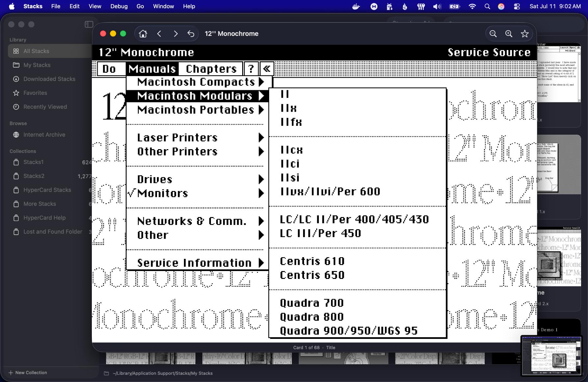
Task: Select the IIcx manual entry
Action: pyautogui.click(x=358, y=150)
